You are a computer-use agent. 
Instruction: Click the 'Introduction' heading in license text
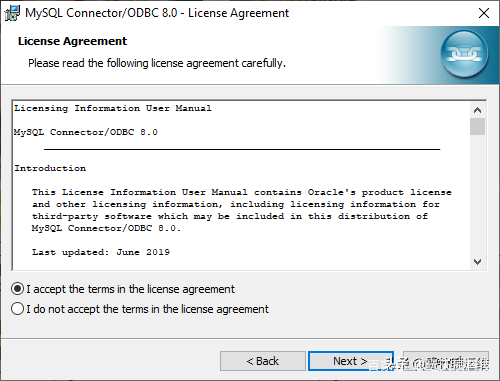pos(50,168)
